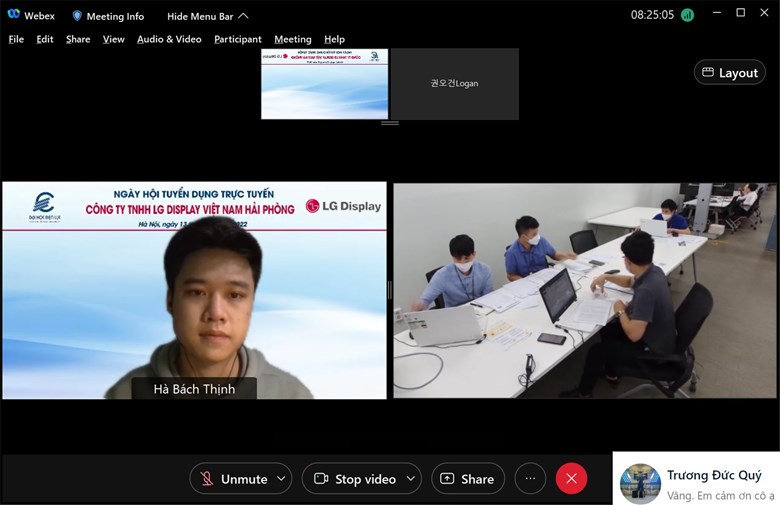This screenshot has height=505, width=780.
Task: Click the camera icon on Stop video
Action: tap(321, 479)
